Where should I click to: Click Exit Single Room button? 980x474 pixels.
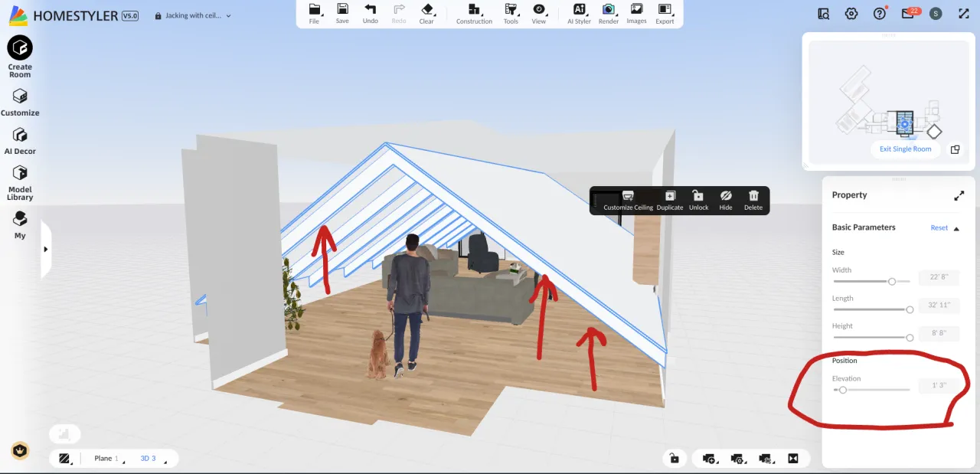pos(905,149)
